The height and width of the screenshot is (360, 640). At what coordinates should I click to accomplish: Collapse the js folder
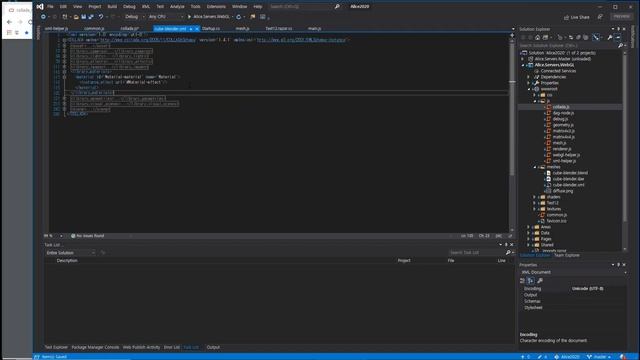tap(535, 101)
